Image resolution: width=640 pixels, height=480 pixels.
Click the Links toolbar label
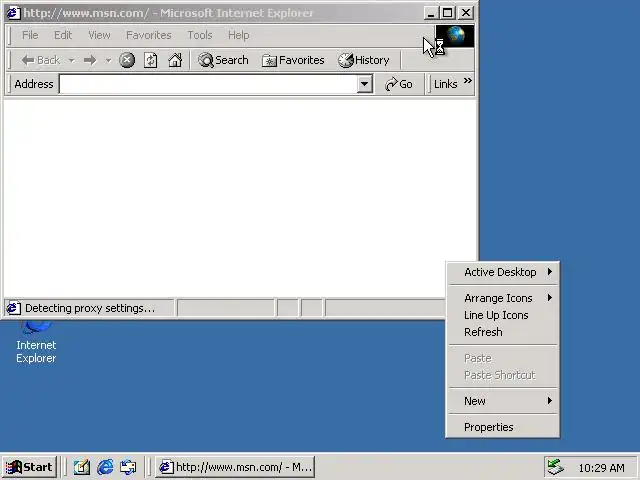tap(445, 84)
